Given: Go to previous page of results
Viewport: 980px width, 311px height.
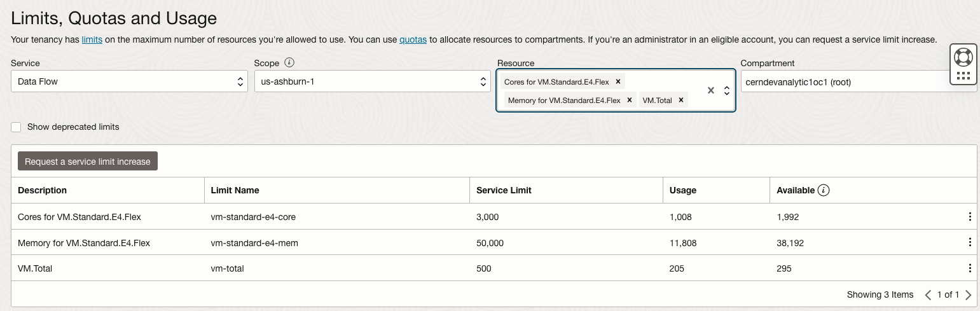Looking at the screenshot, I should pyautogui.click(x=928, y=294).
